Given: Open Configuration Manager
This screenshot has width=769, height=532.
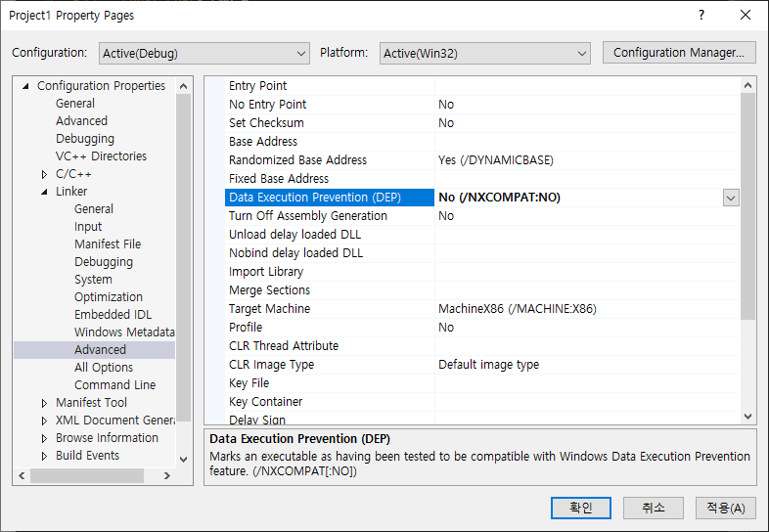Looking at the screenshot, I should 679,53.
